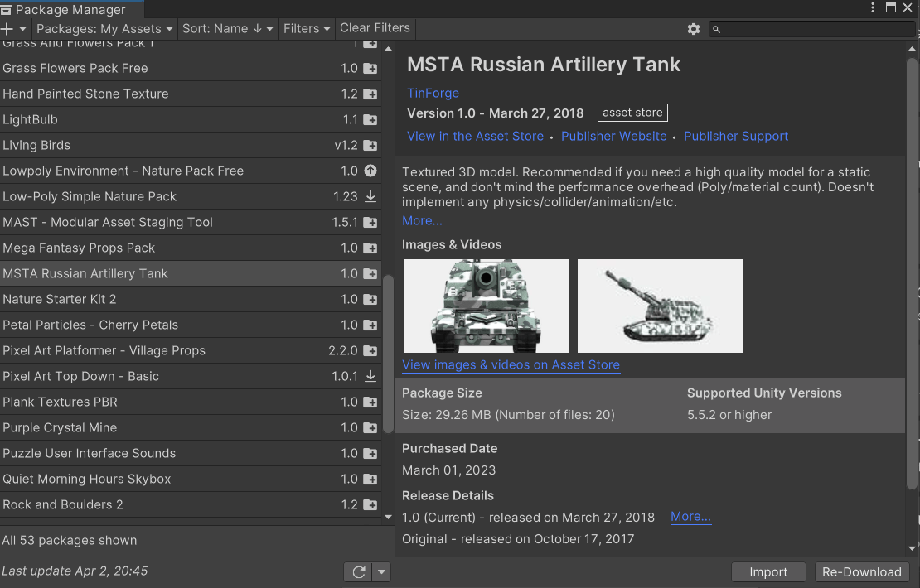Click the update icon for Lowpoly Environment - Nature Pack Free
The width and height of the screenshot is (920, 588).
pos(370,171)
